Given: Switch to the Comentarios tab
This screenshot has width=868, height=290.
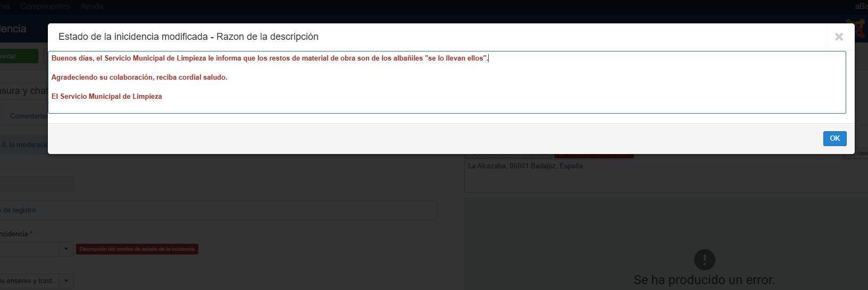Looking at the screenshot, I should click(x=28, y=116).
